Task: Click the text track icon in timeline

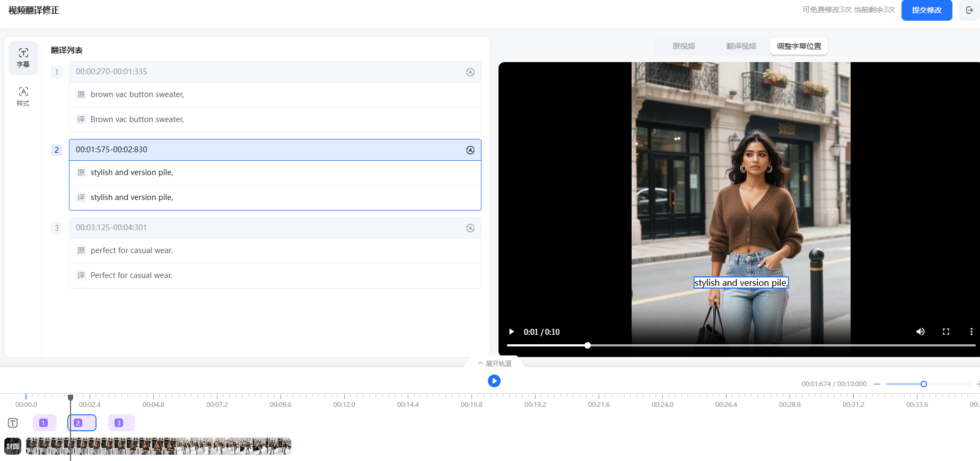Action: [x=13, y=423]
